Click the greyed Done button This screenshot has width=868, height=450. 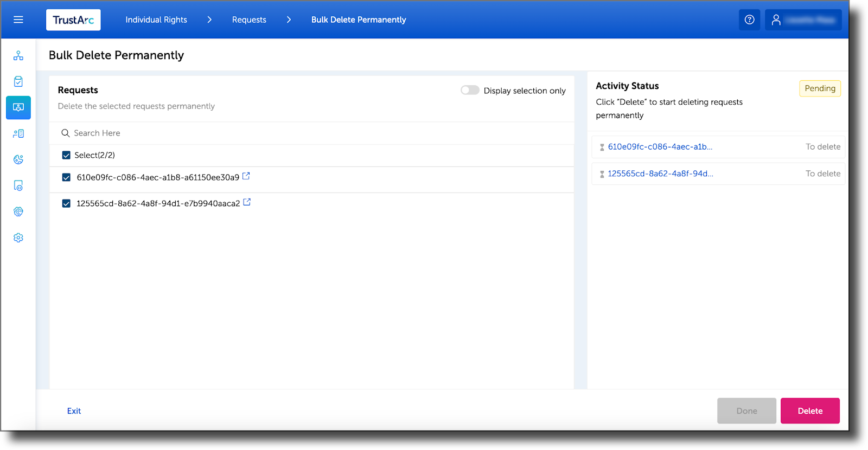coord(746,411)
